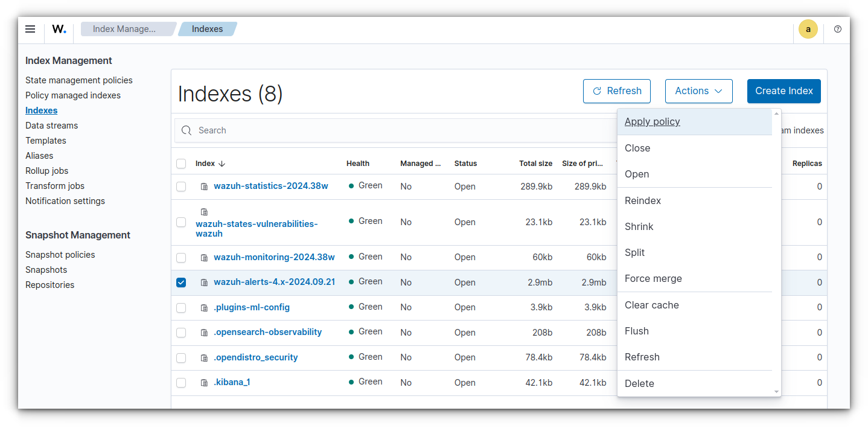The image size is (868, 428).
Task: Click the search magnifier icon
Action: tap(187, 130)
